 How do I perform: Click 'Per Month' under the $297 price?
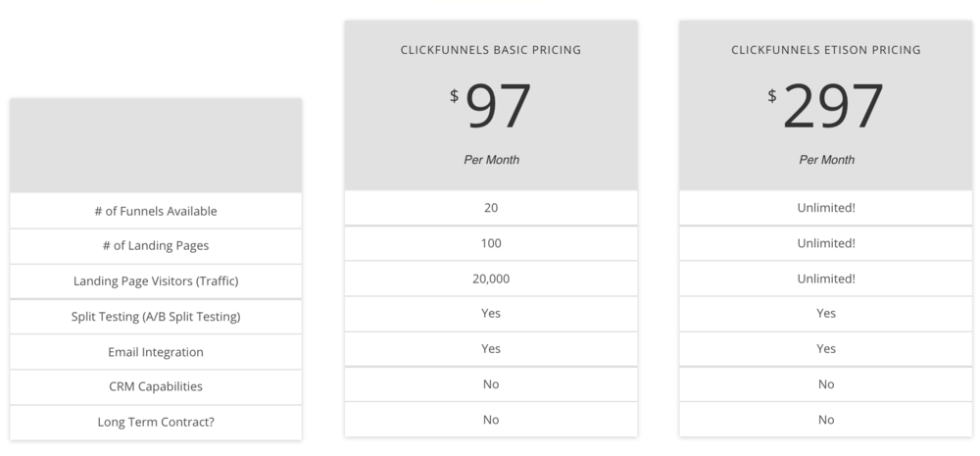826,160
